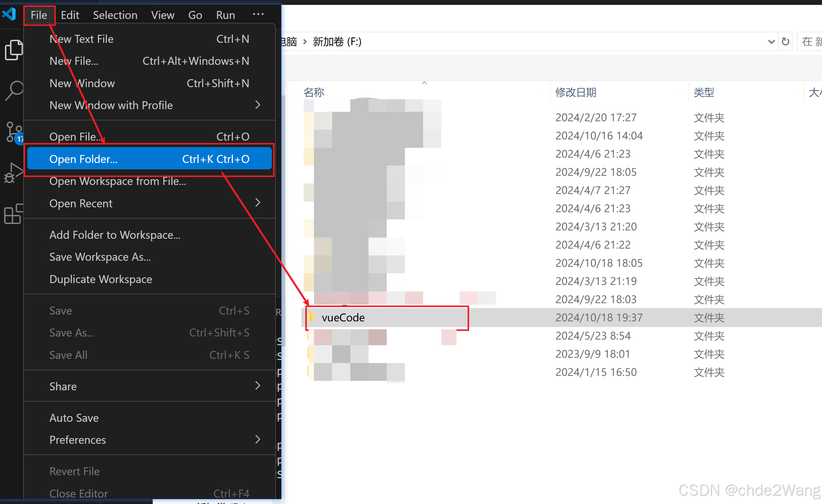Image resolution: width=822 pixels, height=504 pixels.
Task: Expand New Window with Profile submenu
Action: tap(258, 105)
